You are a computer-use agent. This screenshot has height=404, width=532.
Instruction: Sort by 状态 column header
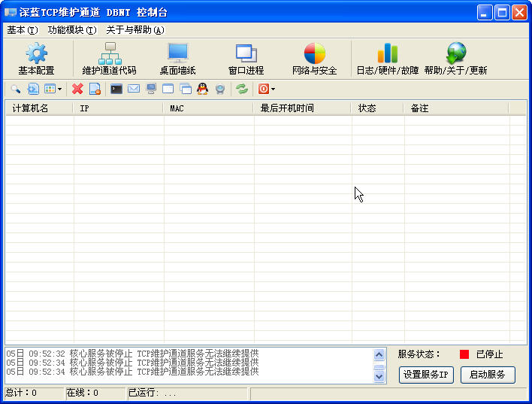[x=377, y=108]
